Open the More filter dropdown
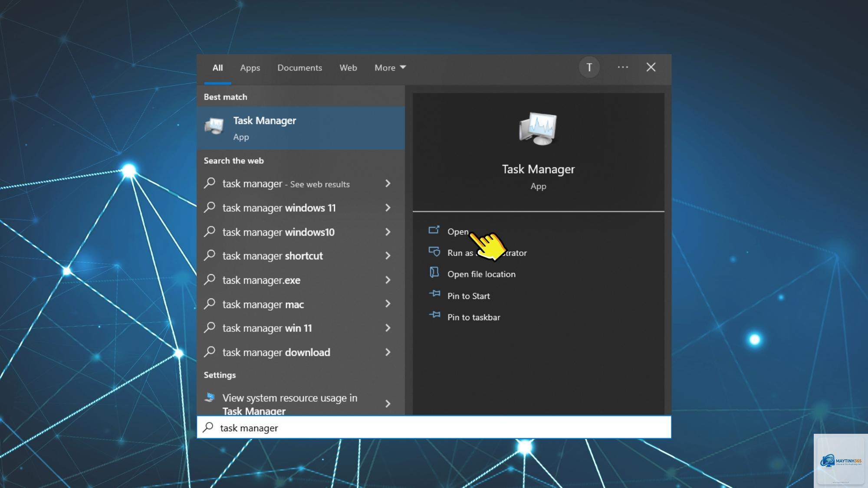The height and width of the screenshot is (488, 868). pyautogui.click(x=390, y=68)
